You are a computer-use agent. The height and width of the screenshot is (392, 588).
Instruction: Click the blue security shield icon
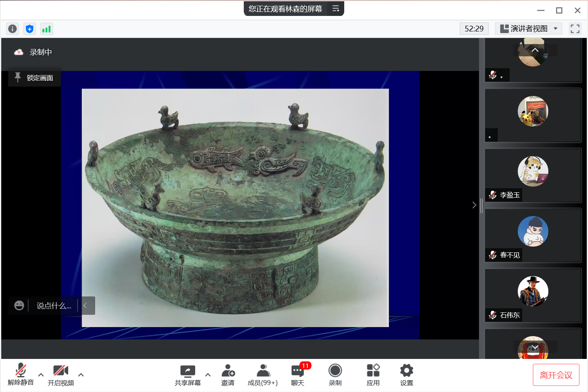(29, 29)
